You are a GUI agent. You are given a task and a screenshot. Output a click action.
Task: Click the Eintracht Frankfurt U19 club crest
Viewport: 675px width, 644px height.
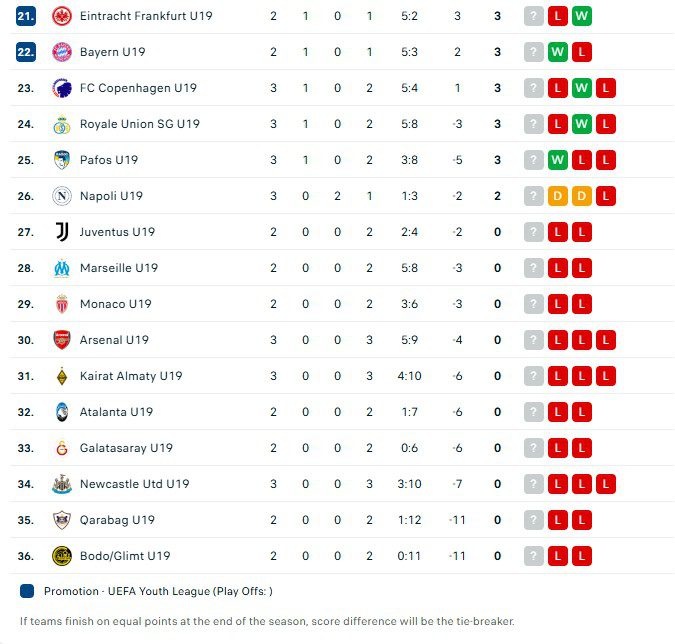coord(62,16)
